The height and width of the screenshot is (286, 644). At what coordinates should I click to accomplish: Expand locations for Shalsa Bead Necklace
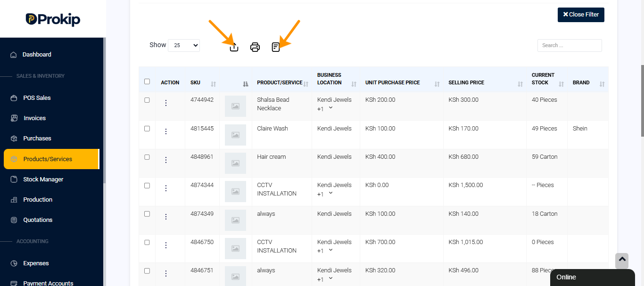330,108
